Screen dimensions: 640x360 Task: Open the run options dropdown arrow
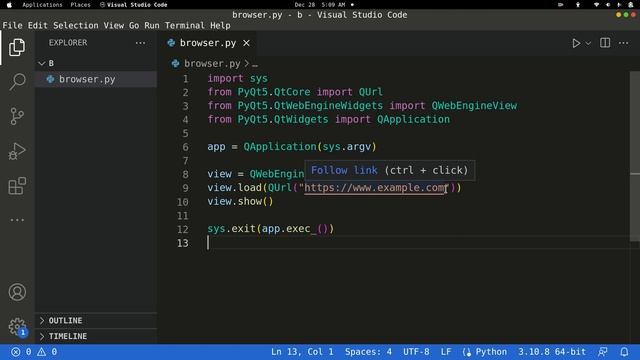click(588, 43)
